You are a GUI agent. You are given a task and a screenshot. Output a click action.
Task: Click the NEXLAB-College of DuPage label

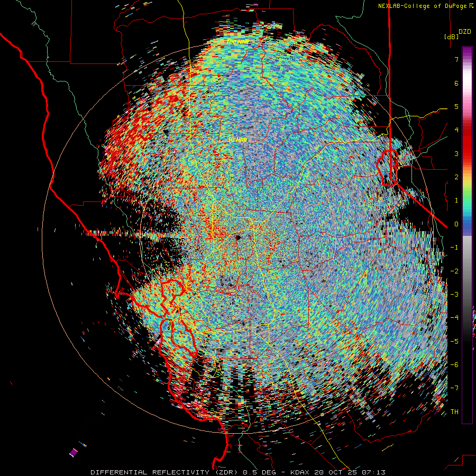click(425, 6)
